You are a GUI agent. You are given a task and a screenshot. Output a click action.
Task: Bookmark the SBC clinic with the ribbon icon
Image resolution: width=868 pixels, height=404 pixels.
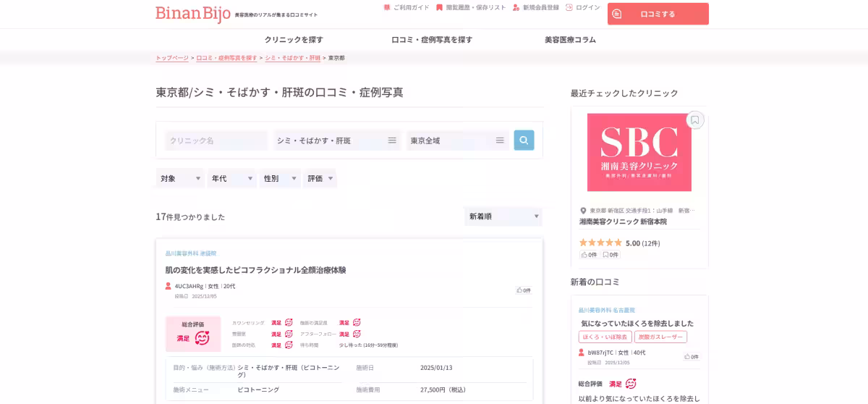(695, 120)
